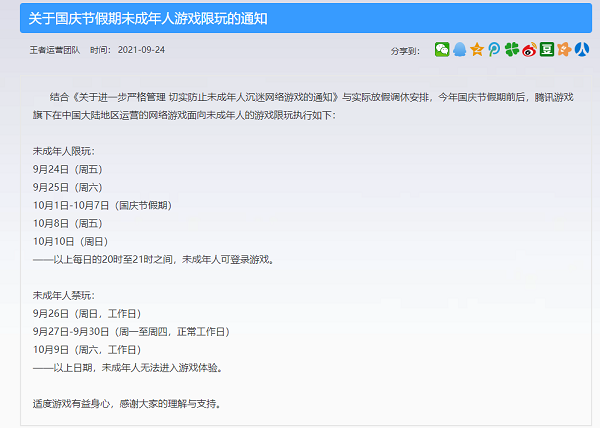
Task: Click the closing line 适度游戏有益身心
Action: tap(126, 403)
